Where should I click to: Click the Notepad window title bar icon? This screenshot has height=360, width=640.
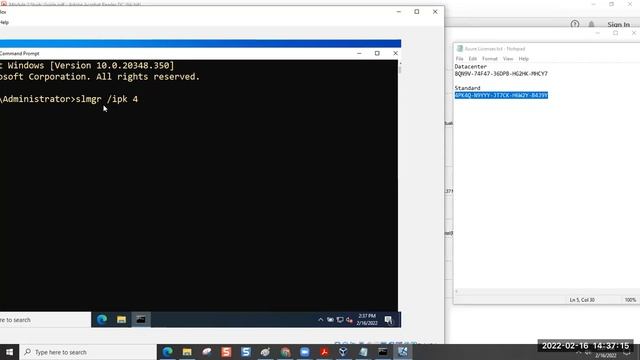pyautogui.click(x=460, y=49)
